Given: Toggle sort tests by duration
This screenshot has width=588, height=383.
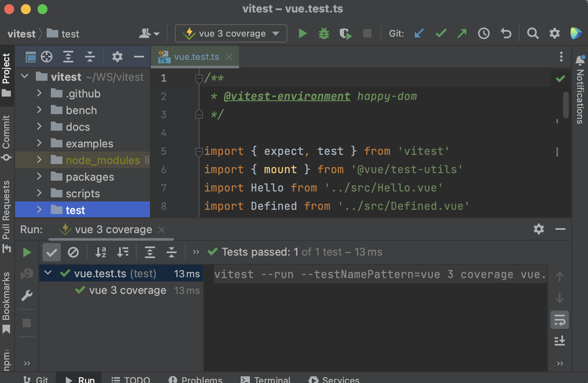Looking at the screenshot, I should click(122, 252).
